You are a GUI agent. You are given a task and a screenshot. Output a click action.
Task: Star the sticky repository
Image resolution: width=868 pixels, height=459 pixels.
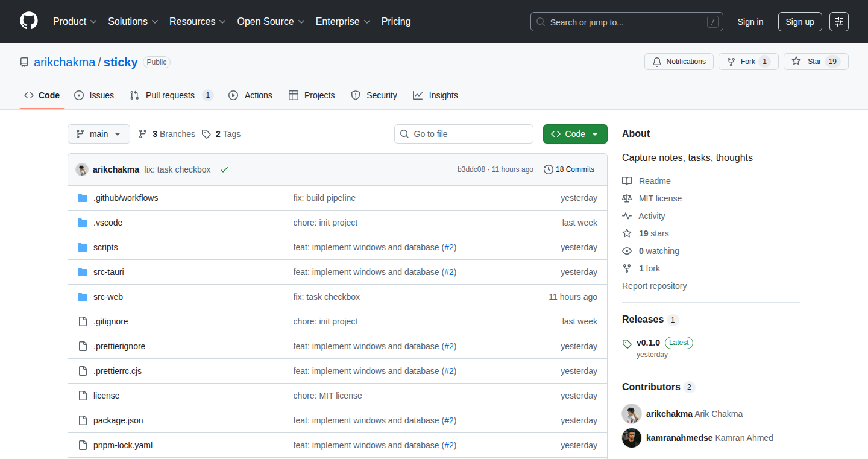816,62
